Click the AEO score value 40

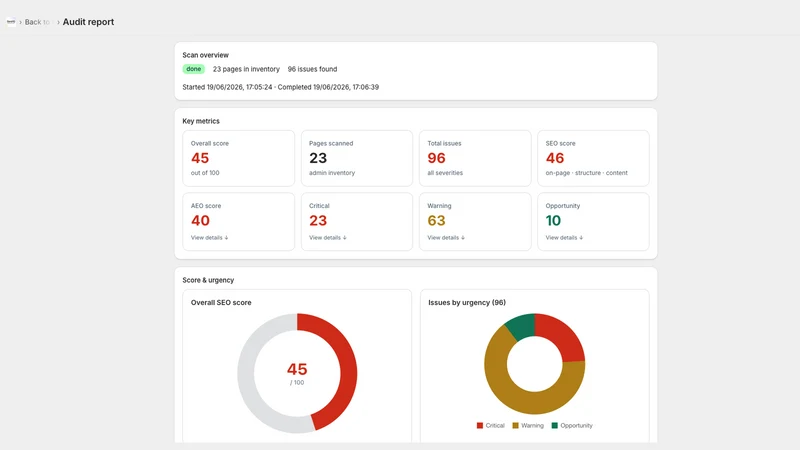(x=200, y=220)
